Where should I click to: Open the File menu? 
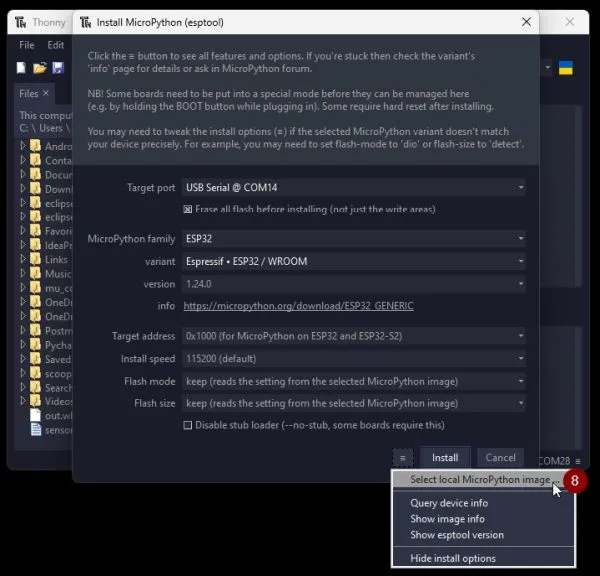(27, 45)
